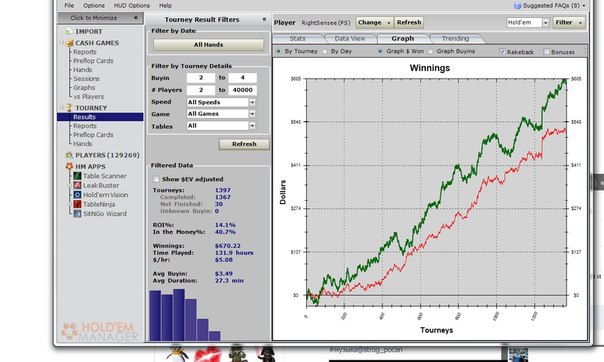This screenshot has width=604, height=362.
Task: Click the minimum # Players field
Action: click(201, 90)
